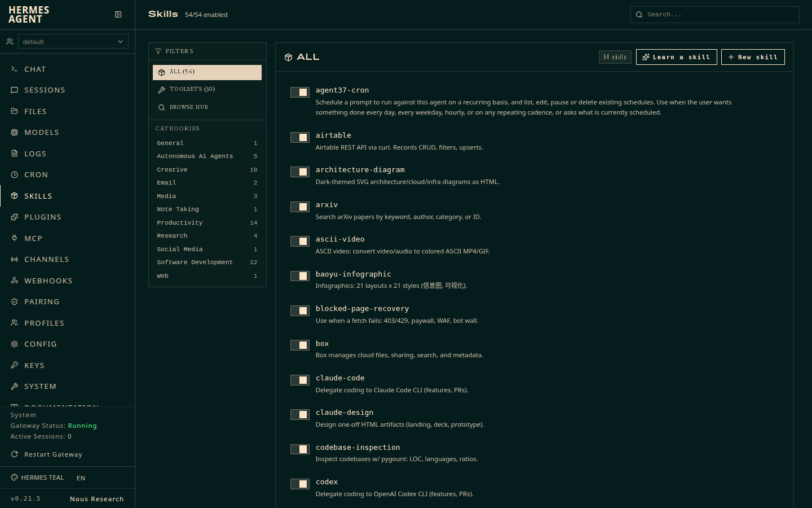Click the Cron clock icon
This screenshot has width=812, height=508.
(15, 175)
